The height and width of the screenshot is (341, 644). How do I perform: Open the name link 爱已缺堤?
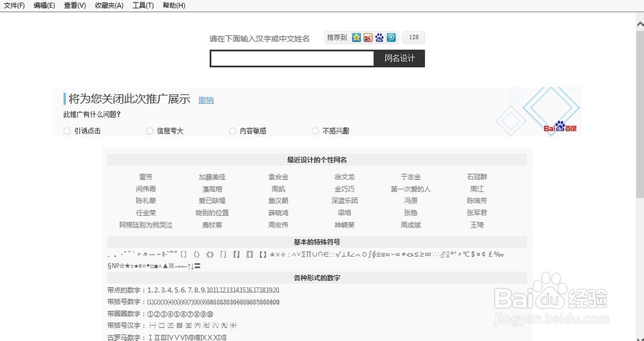pos(212,200)
